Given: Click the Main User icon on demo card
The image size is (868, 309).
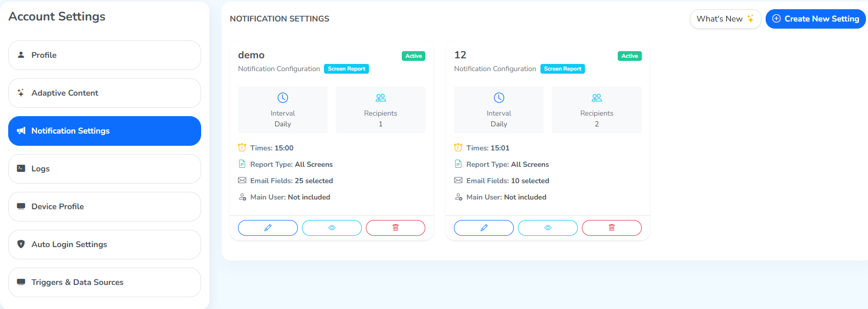Looking at the screenshot, I should 243,197.
